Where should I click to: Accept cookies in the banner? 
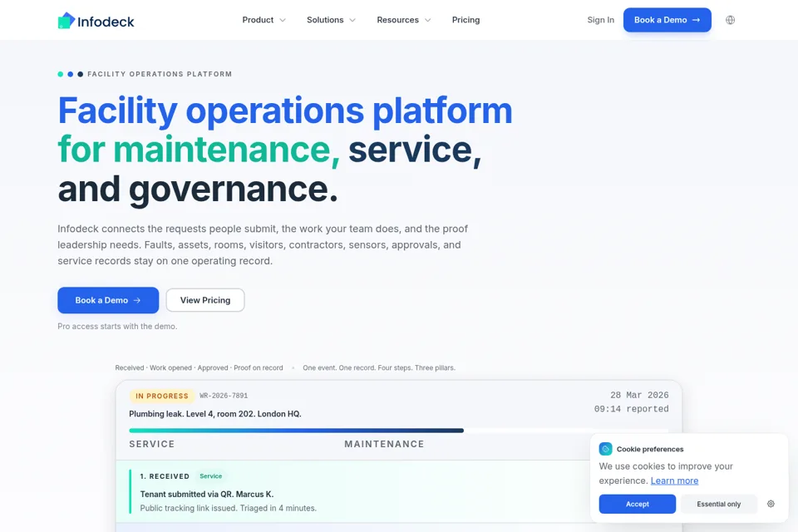tap(638, 504)
